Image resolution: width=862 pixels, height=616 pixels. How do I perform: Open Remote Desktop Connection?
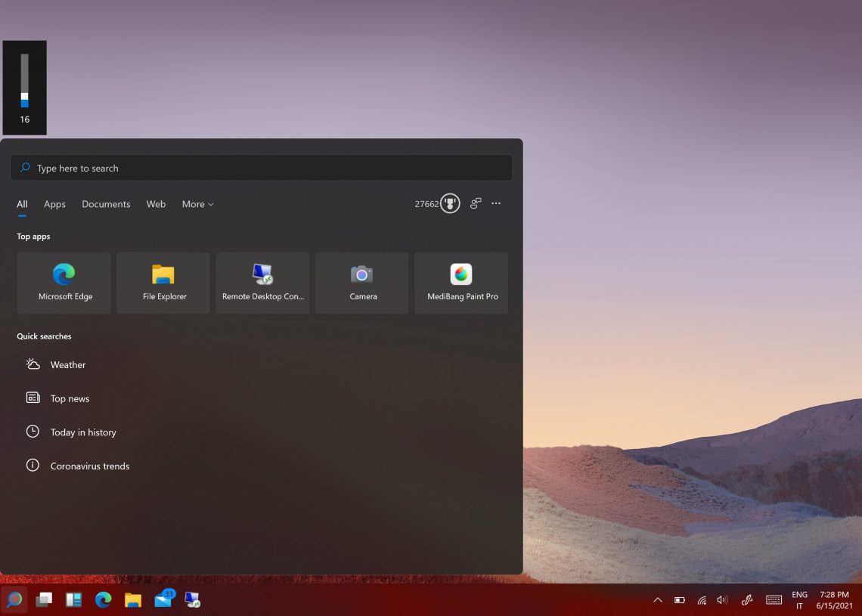click(262, 282)
